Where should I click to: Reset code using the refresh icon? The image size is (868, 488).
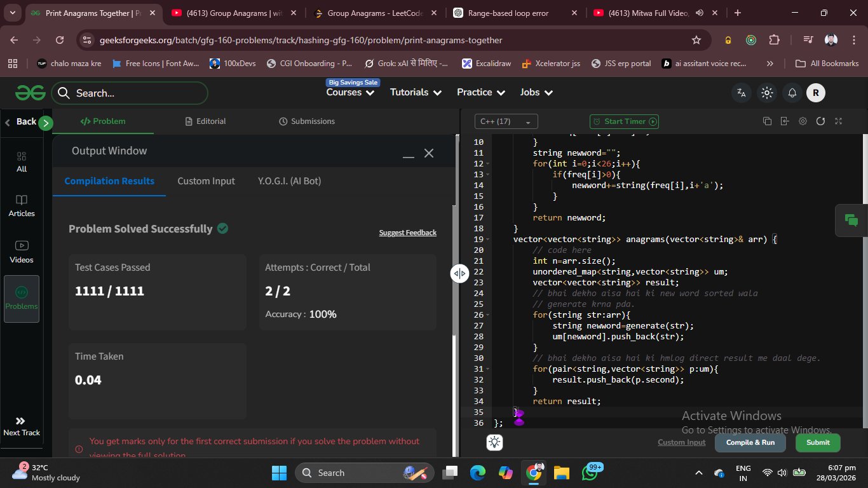click(x=820, y=121)
